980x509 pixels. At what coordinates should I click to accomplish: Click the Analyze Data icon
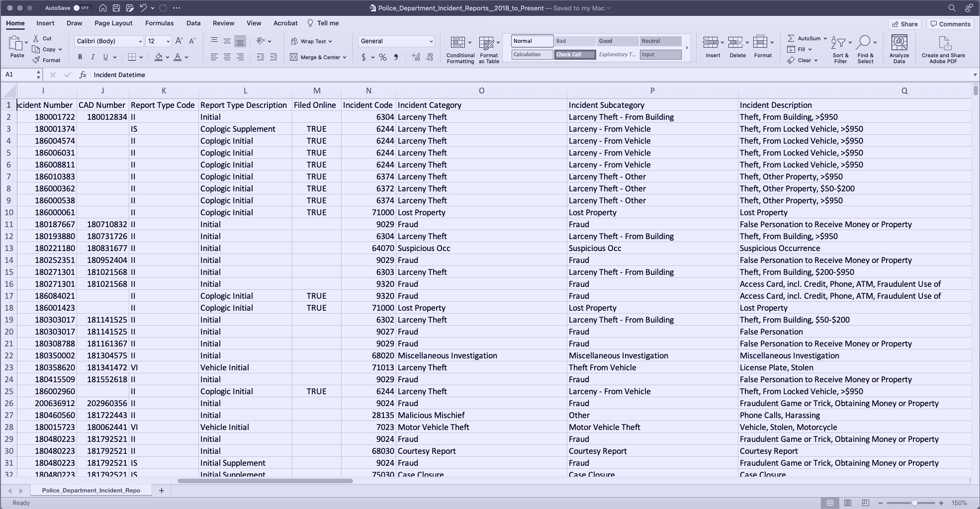coord(898,49)
